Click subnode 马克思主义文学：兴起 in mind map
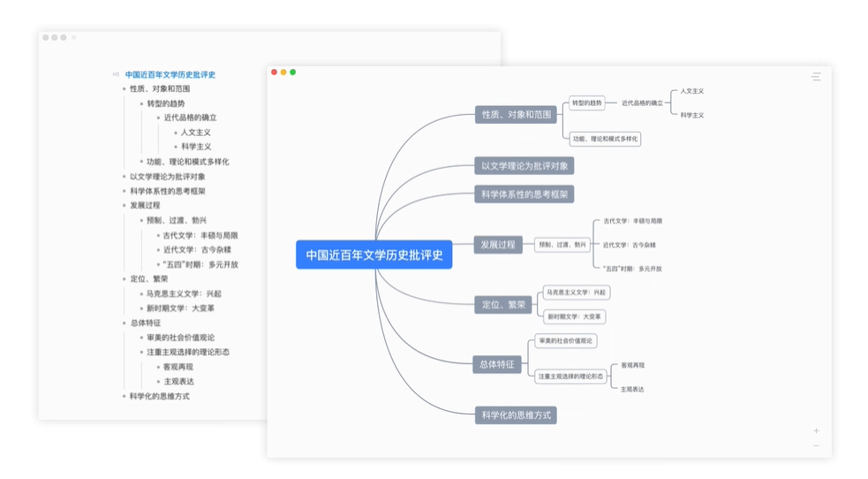The height and width of the screenshot is (479, 868). 577,293
